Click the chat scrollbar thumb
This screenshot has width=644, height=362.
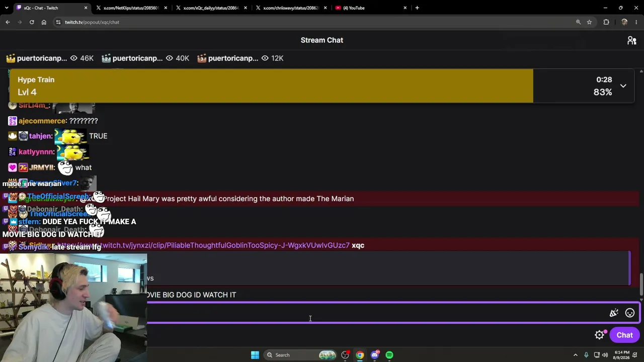click(x=641, y=284)
